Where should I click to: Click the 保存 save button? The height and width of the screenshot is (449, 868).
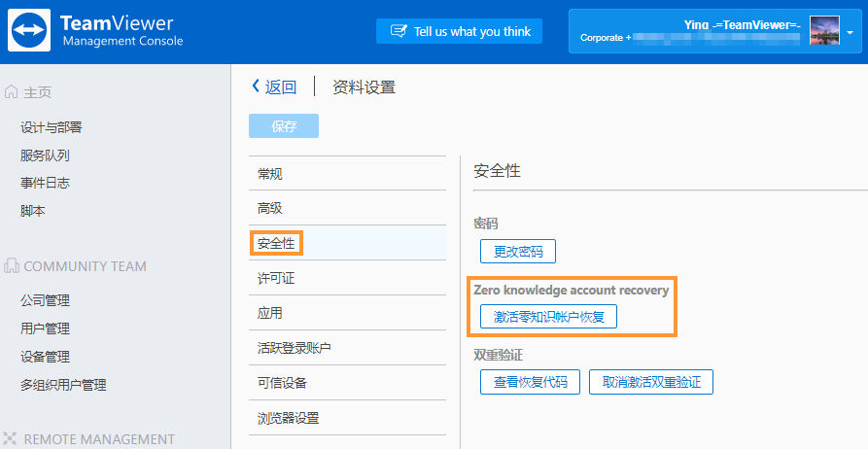(x=284, y=125)
